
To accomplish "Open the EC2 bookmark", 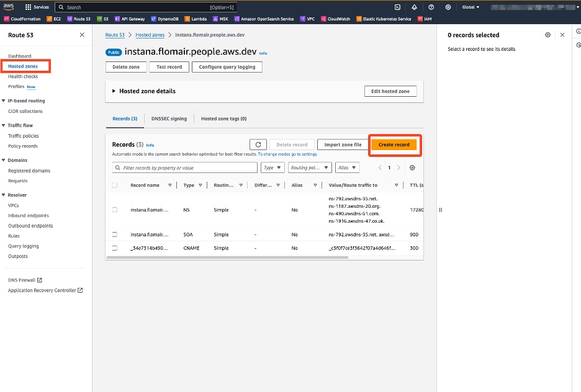I will [x=54, y=19].
